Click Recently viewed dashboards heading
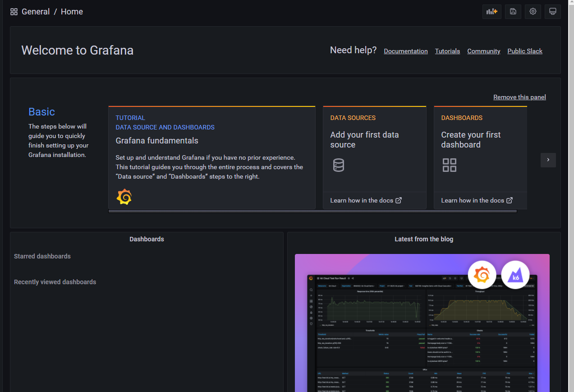The width and height of the screenshot is (574, 392). coord(55,282)
